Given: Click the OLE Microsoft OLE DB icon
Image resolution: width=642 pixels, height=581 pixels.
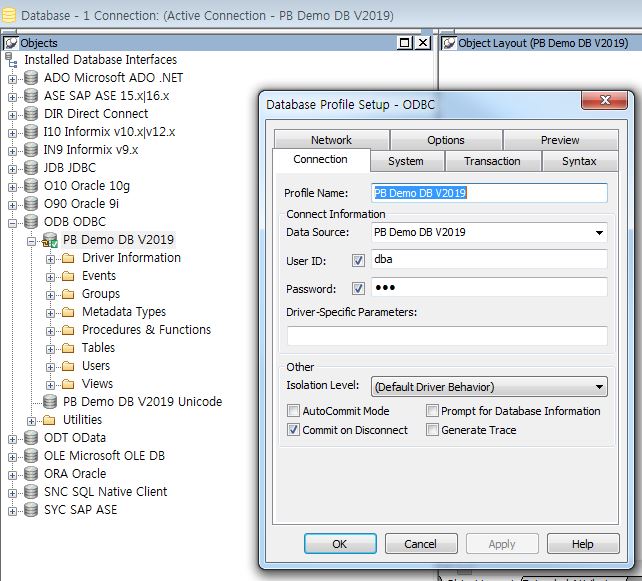Looking at the screenshot, I should pos(31,456).
